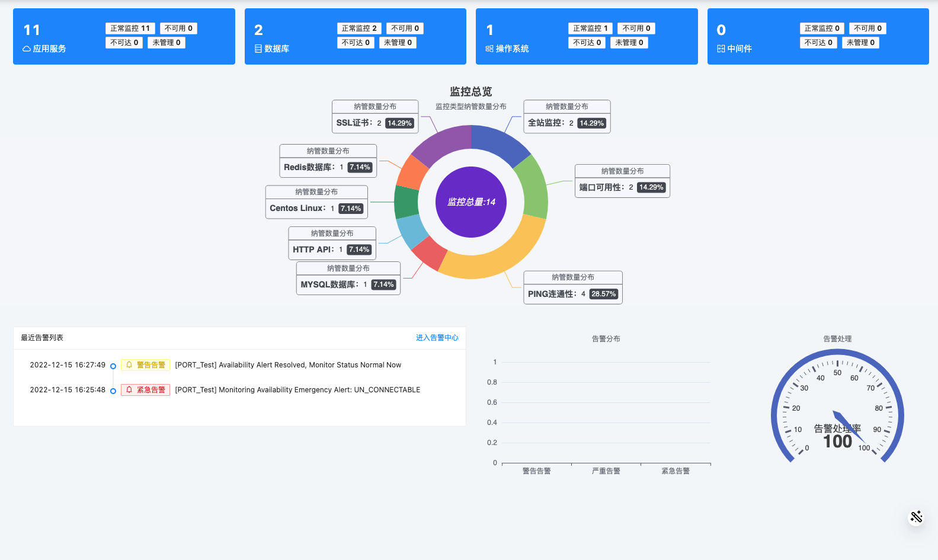Click the floating magic-wand icon at bottom right
The image size is (938, 560).
(x=917, y=517)
